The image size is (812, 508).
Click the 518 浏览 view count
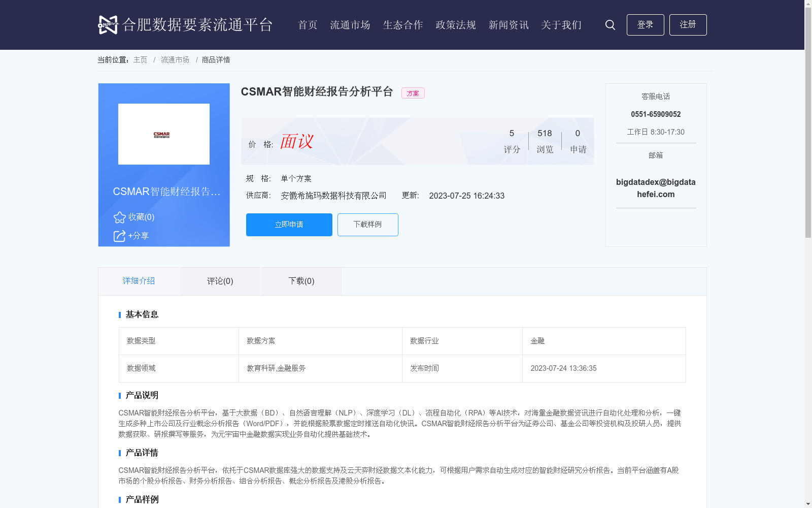545,141
